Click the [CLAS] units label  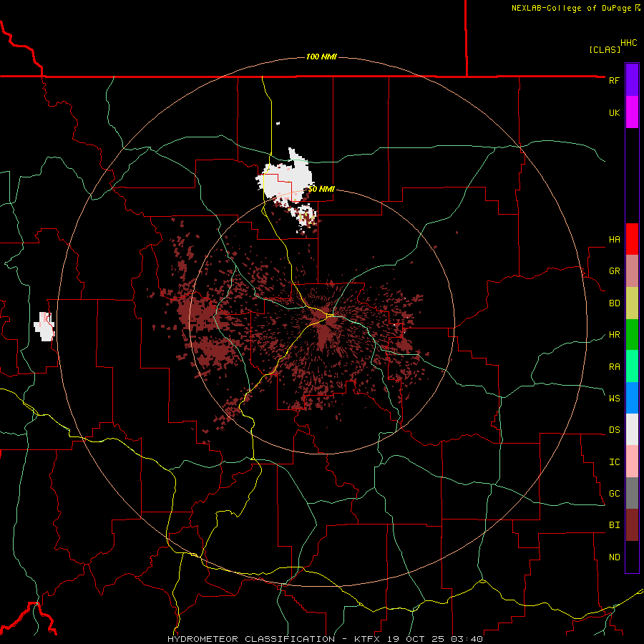(605, 49)
